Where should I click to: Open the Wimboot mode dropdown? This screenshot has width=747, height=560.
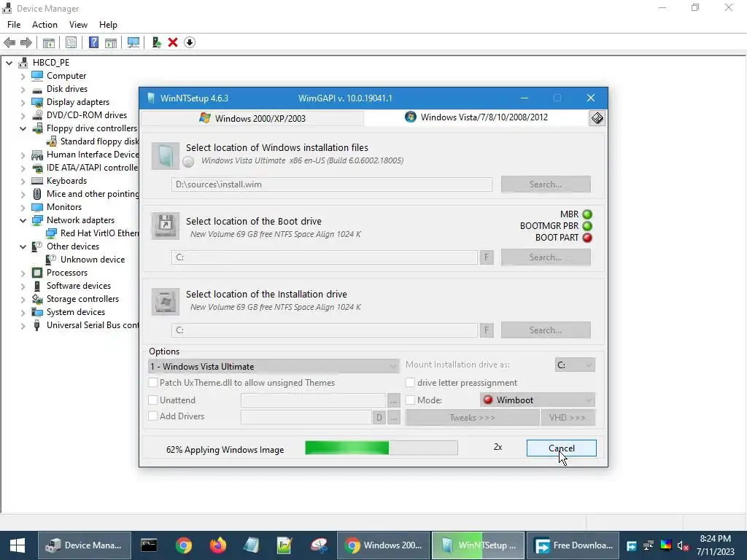(x=538, y=400)
